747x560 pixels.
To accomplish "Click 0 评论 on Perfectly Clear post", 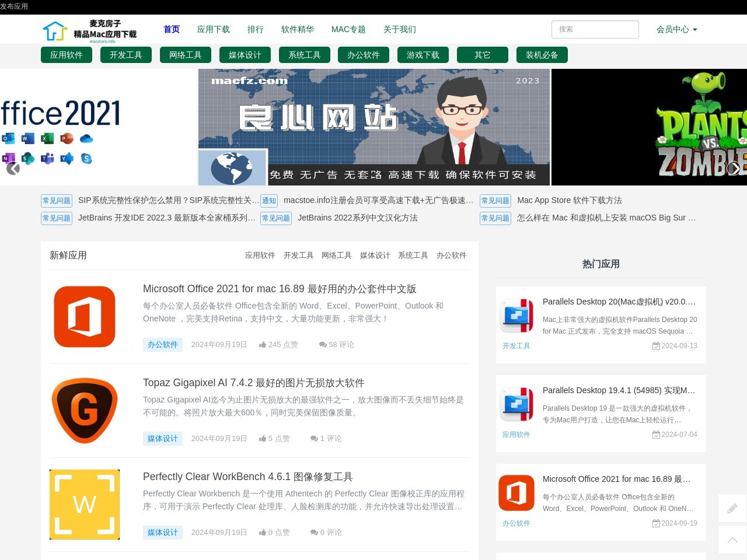I will click(326, 533).
